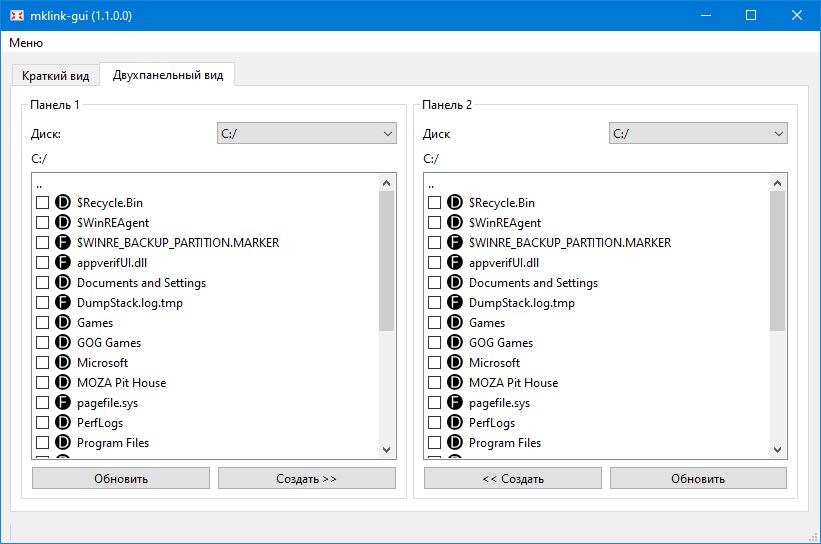Click the D icon of Microsoft in Panel 1
The width and height of the screenshot is (821, 544).
tap(63, 362)
